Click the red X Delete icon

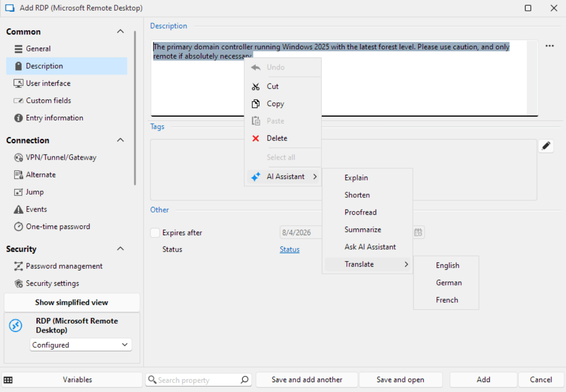(256, 139)
